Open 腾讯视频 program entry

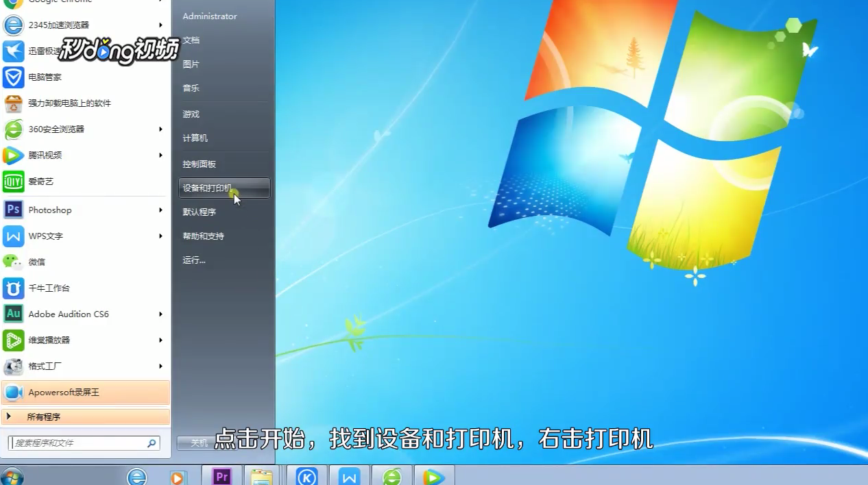85,156
